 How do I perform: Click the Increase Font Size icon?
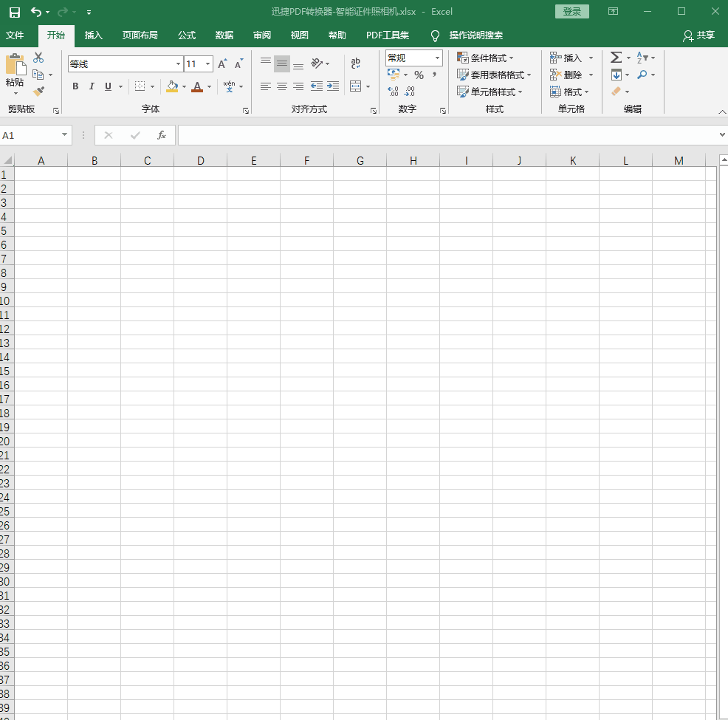tap(222, 64)
